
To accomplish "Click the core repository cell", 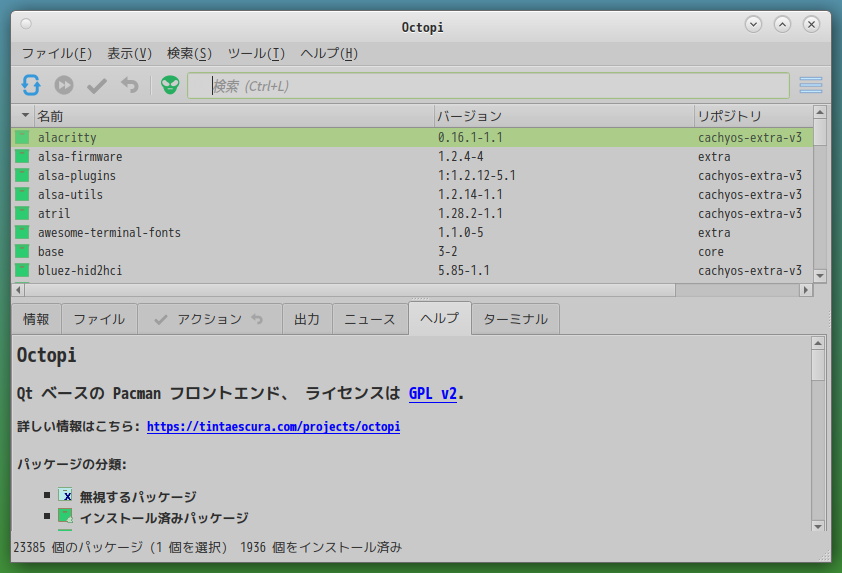I will click(710, 251).
